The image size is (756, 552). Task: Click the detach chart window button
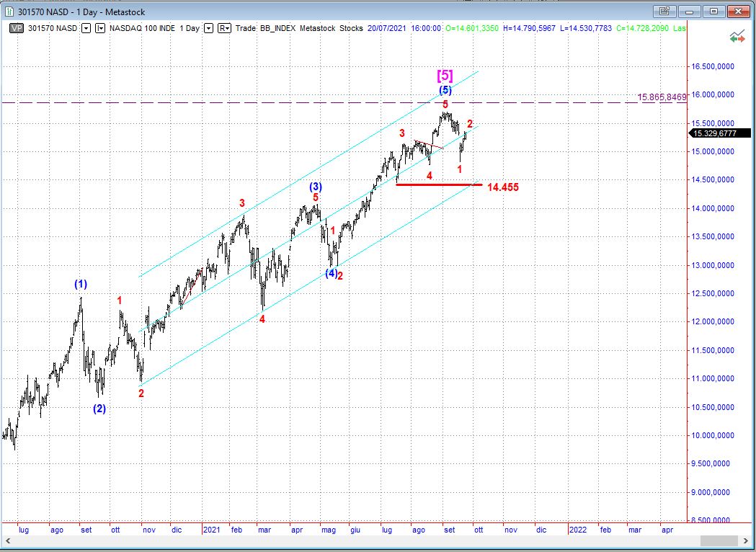click(x=664, y=11)
